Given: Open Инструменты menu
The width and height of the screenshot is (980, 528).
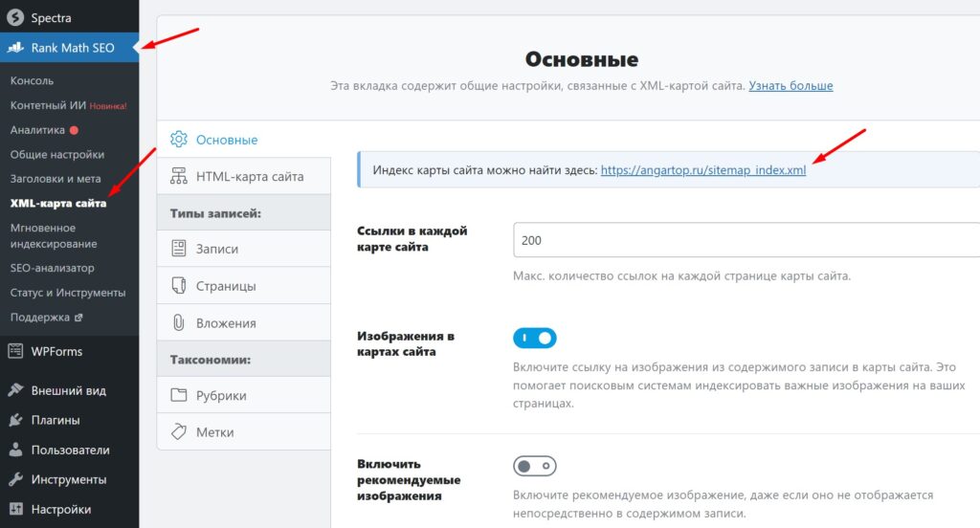Looking at the screenshot, I should pyautogui.click(x=69, y=479).
